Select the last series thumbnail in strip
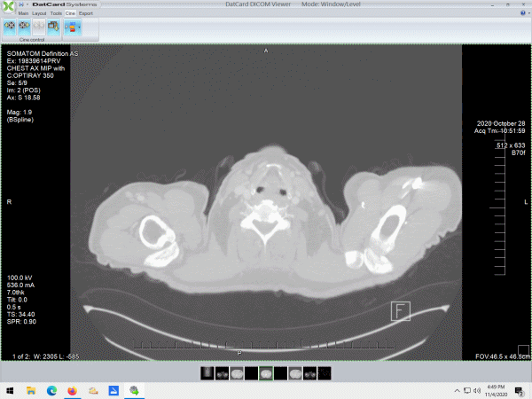 325,372
